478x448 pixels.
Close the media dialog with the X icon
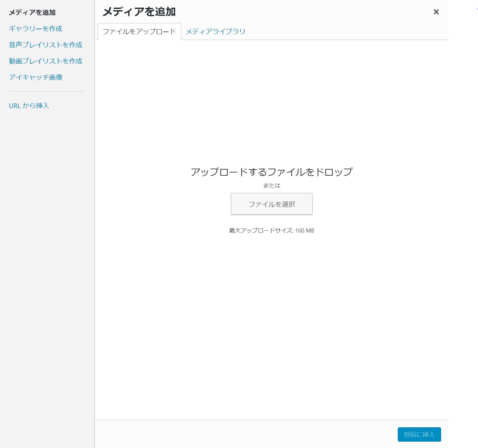pos(436,12)
